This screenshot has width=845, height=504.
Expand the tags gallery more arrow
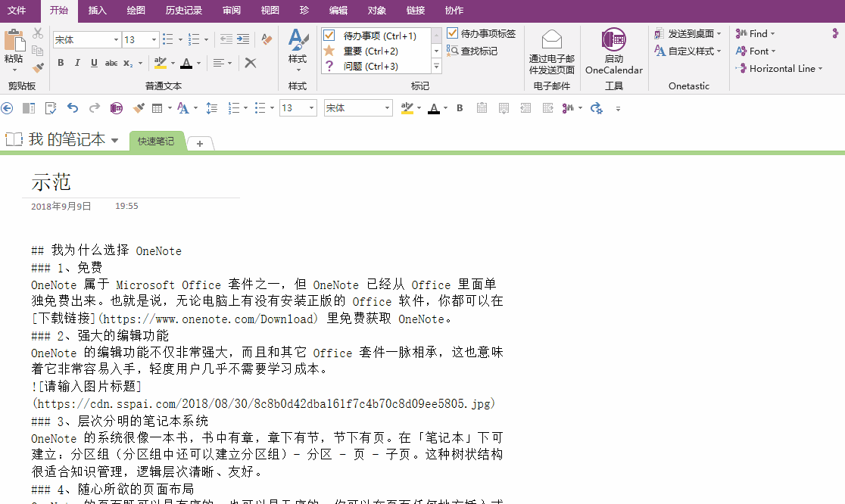click(x=437, y=67)
